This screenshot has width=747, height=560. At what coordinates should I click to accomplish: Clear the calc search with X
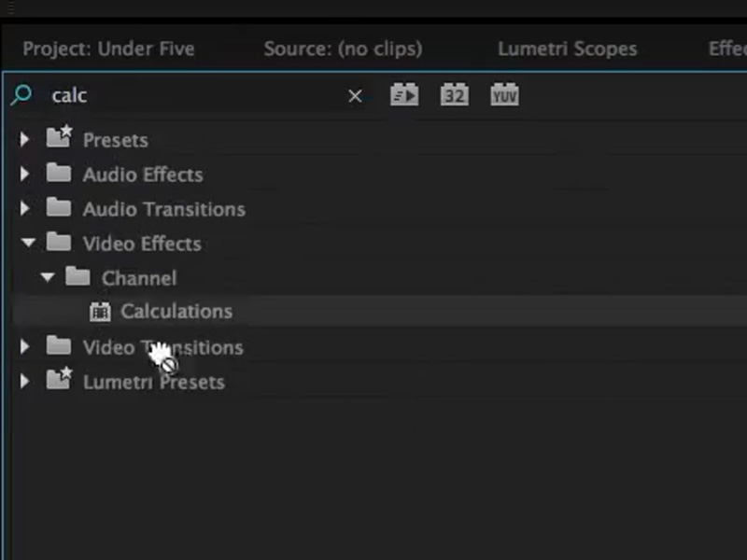pyautogui.click(x=355, y=96)
